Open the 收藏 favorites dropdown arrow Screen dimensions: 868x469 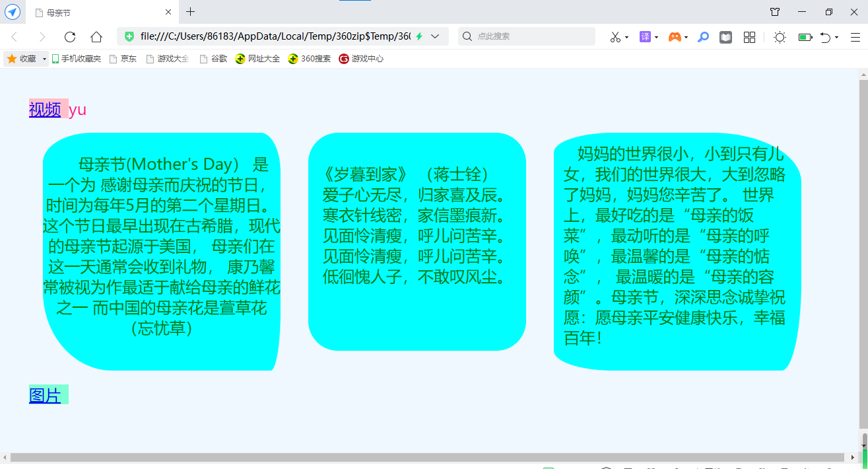point(45,59)
